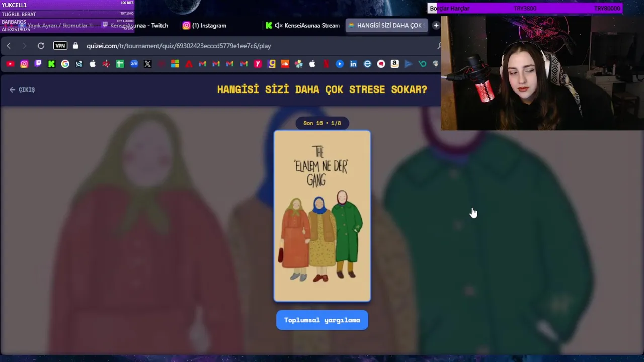Open the green cross Sheets bookmark
The width and height of the screenshot is (644, 362).
(120, 64)
